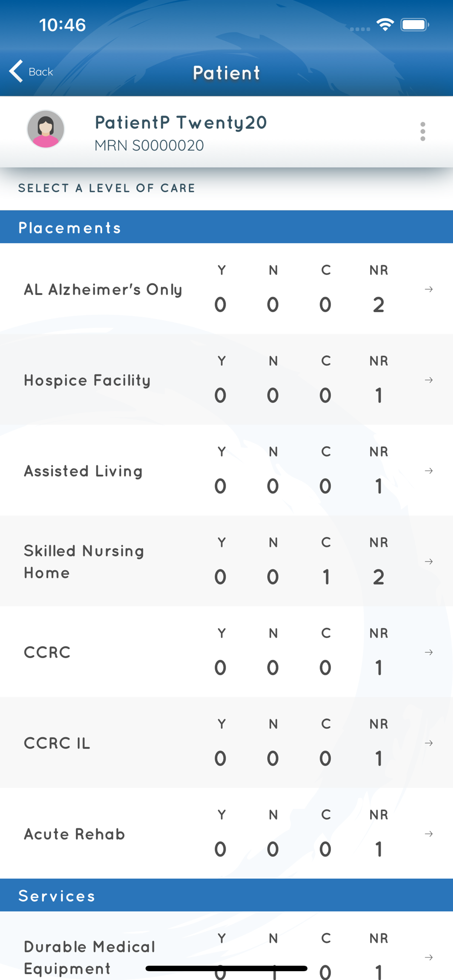Tap Skilled Nursing Home C count

click(326, 577)
